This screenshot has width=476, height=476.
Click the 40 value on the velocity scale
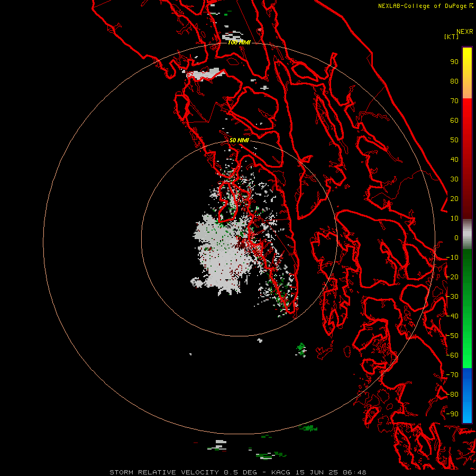pos(454,160)
